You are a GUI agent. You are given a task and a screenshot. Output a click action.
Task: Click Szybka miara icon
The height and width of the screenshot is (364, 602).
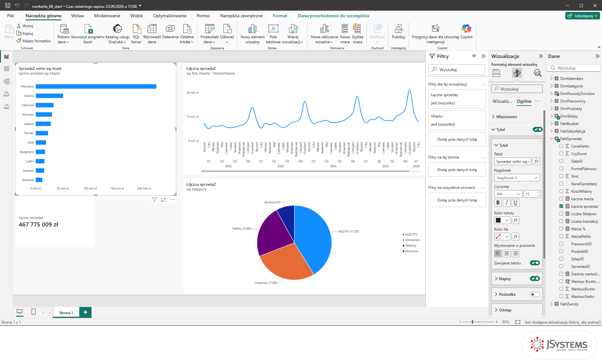point(357,29)
